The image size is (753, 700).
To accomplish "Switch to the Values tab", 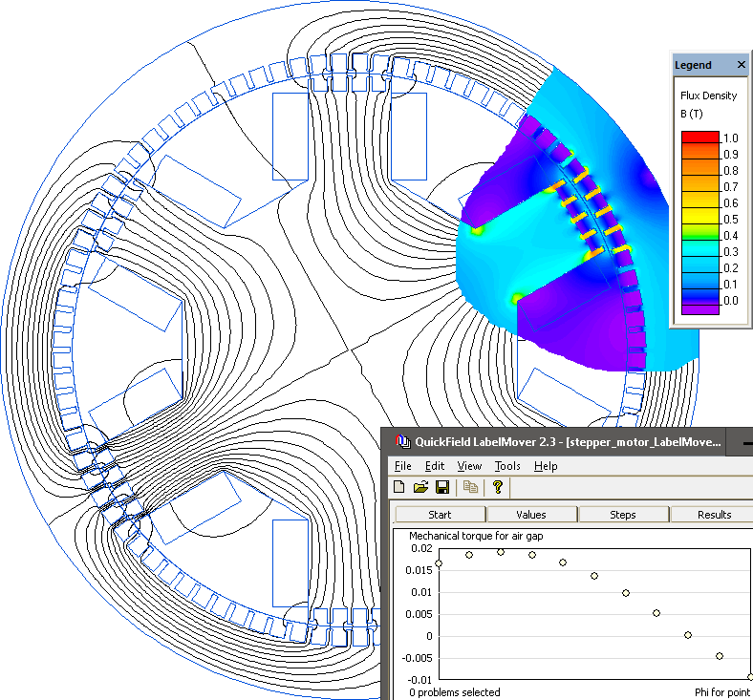I will 531,515.
